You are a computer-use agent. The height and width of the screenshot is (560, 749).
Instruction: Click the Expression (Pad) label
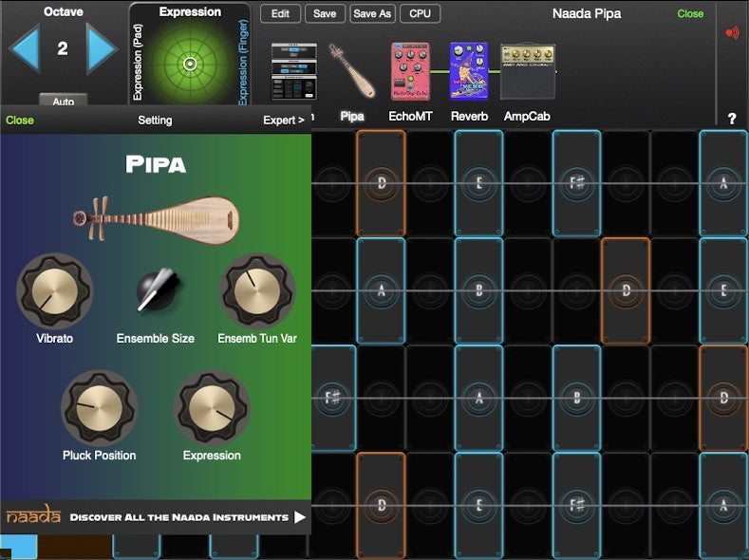click(x=138, y=63)
